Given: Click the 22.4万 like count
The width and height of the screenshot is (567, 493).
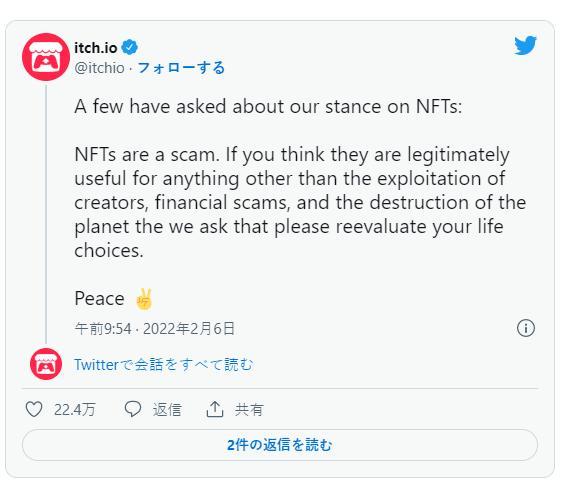Looking at the screenshot, I should pos(74,410).
